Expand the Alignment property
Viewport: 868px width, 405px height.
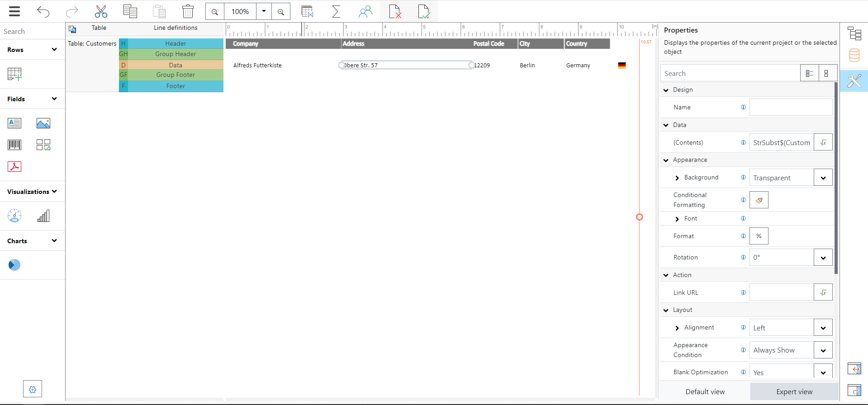[677, 328]
